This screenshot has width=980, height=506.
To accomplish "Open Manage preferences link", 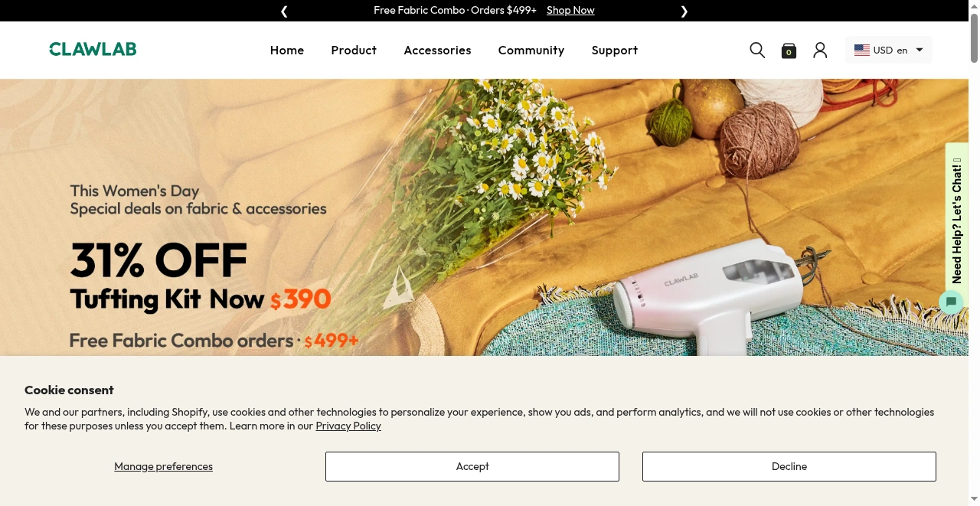I will tap(164, 467).
